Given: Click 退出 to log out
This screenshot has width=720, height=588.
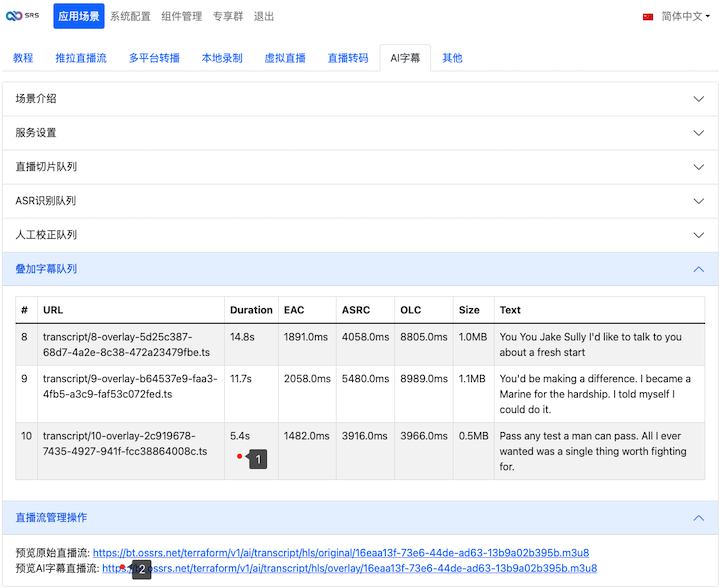Looking at the screenshot, I should [264, 17].
